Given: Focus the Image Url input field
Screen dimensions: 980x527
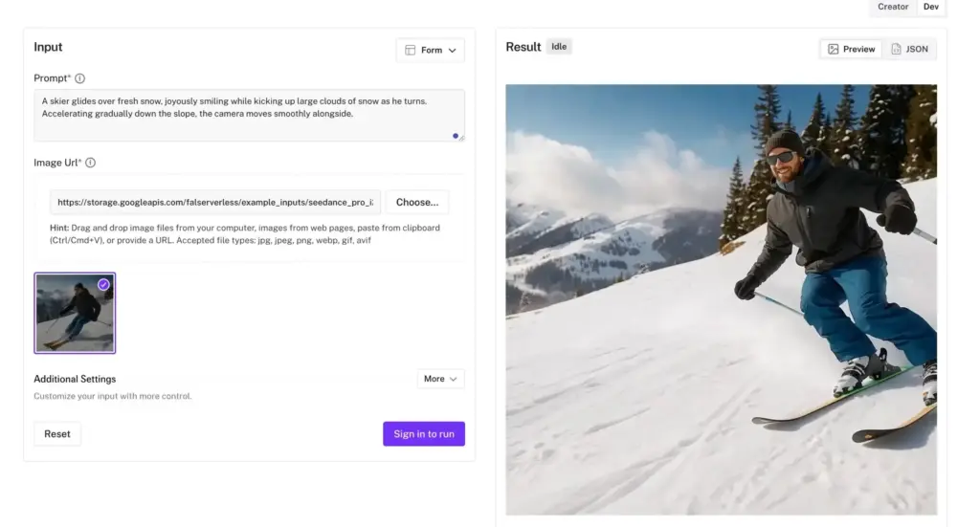Looking at the screenshot, I should [x=214, y=202].
